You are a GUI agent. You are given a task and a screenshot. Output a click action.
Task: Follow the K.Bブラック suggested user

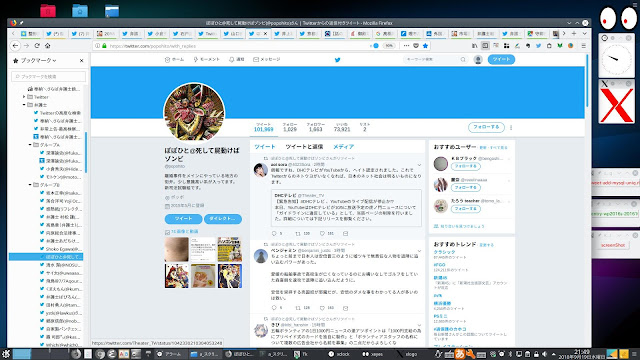pos(466,167)
